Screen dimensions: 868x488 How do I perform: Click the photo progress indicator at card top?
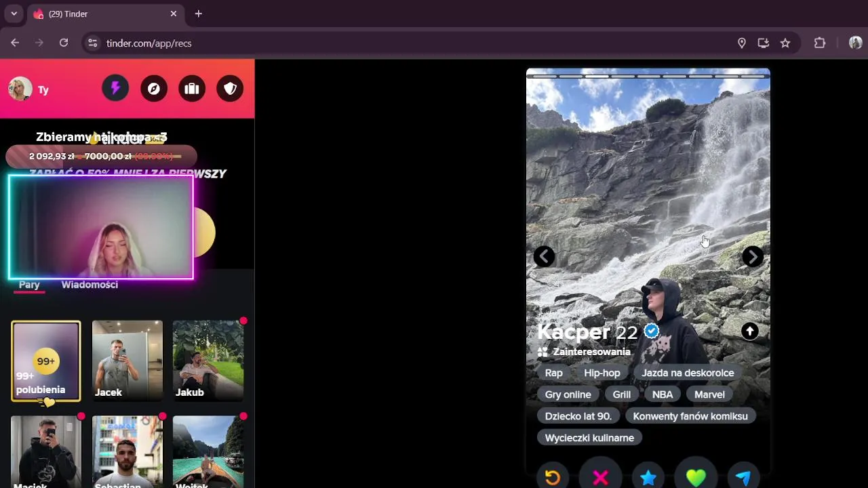pyautogui.click(x=648, y=77)
